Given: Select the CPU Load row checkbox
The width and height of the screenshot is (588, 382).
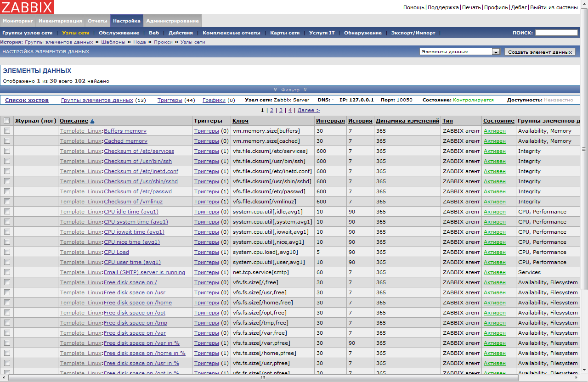Looking at the screenshot, I should tap(7, 252).
